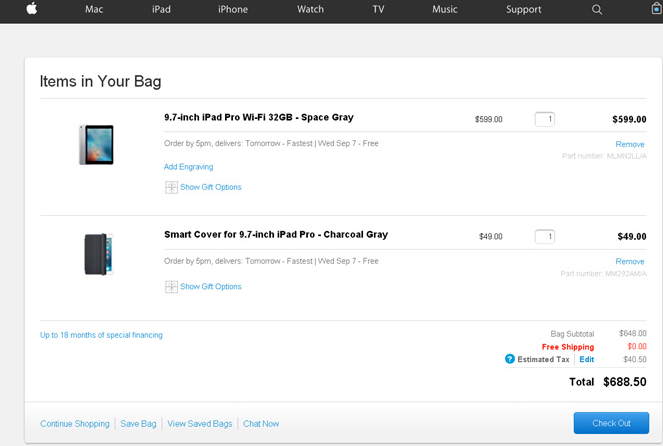Click the bold $49.00 line total
The width and height of the screenshot is (663, 446).
[632, 236]
